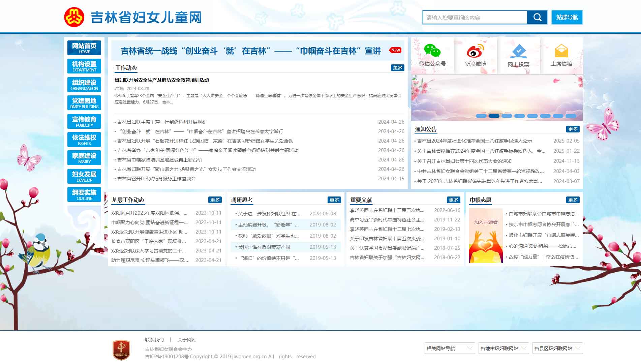
Task: Focus the search input field
Action: [x=475, y=17]
